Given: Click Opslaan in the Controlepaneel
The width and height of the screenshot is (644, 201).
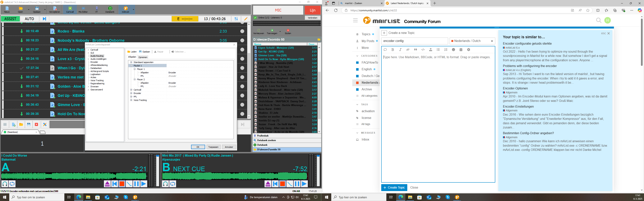Looking at the screenshot, I should coord(145,52).
